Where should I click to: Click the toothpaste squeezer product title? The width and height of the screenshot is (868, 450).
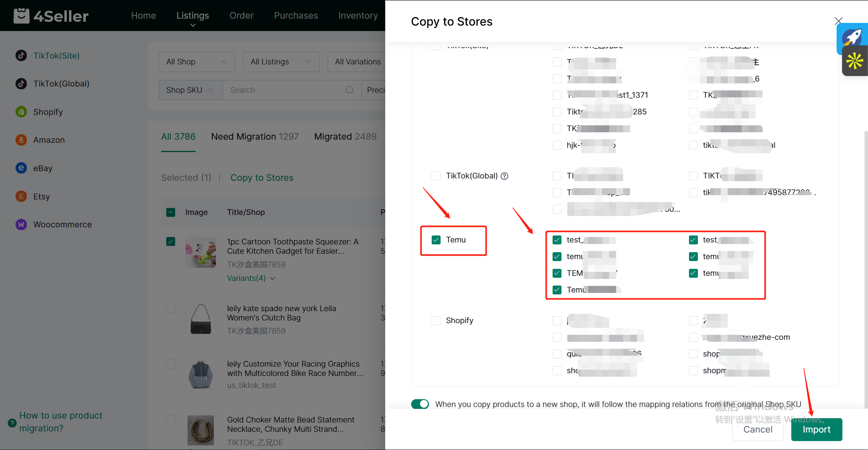tap(293, 246)
